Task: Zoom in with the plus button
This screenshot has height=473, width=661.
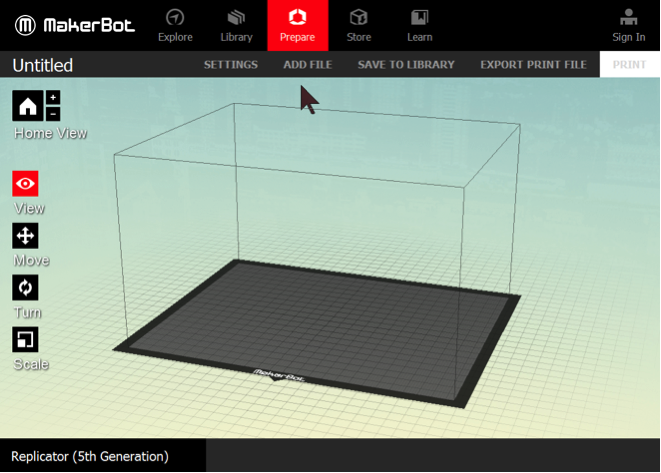Action: coord(53,97)
